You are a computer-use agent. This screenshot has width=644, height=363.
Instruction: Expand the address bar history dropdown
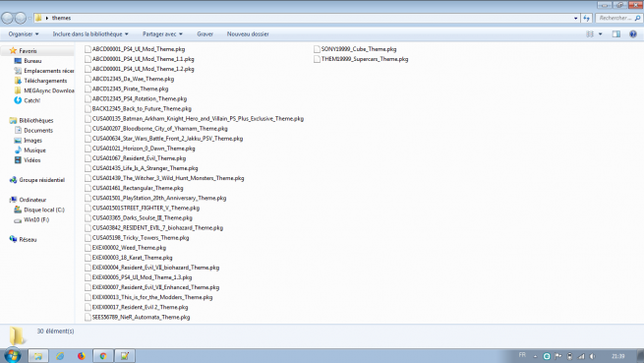tap(575, 18)
